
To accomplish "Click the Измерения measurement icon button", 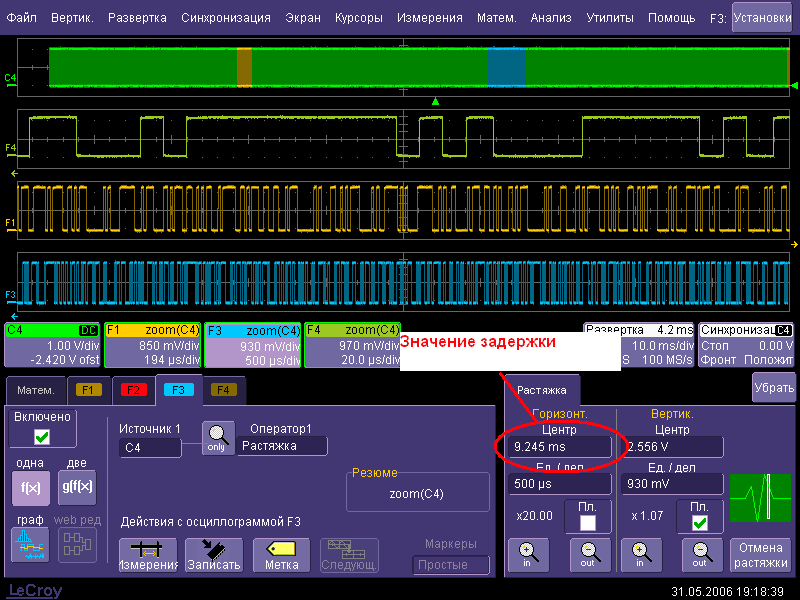I will [x=148, y=554].
